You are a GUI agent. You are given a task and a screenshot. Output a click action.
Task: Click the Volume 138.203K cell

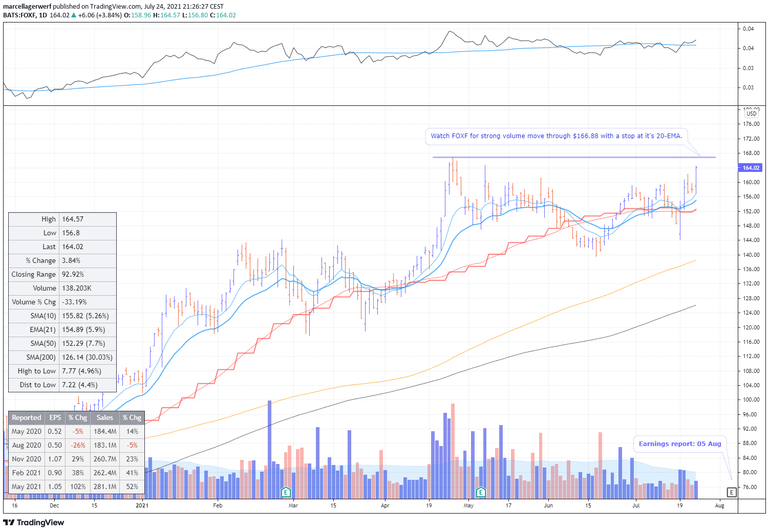(x=88, y=288)
